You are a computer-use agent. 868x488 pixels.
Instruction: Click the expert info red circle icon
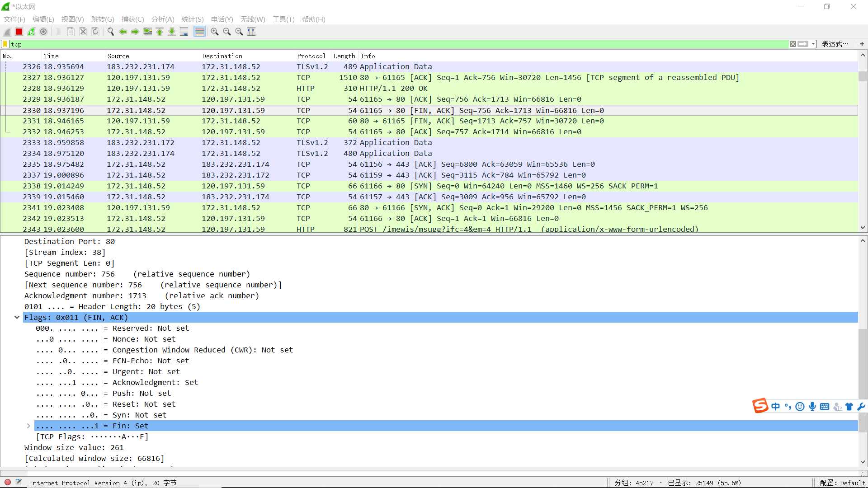coord(8,482)
